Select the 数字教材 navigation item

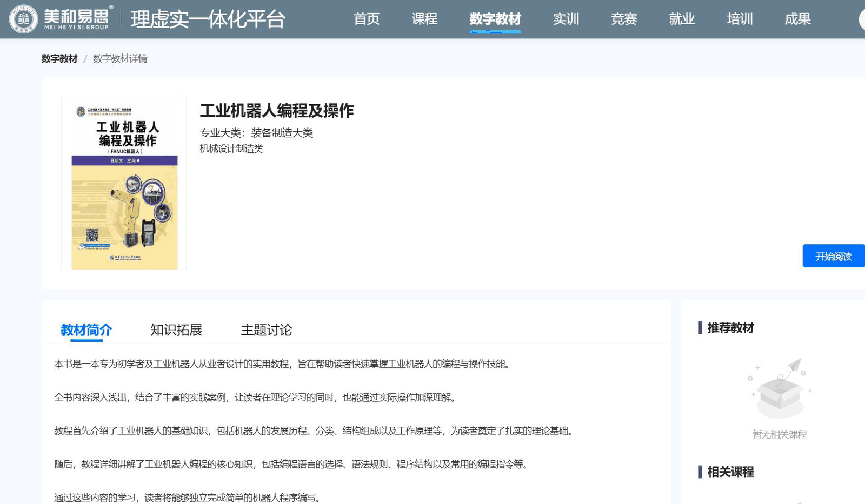tap(495, 19)
